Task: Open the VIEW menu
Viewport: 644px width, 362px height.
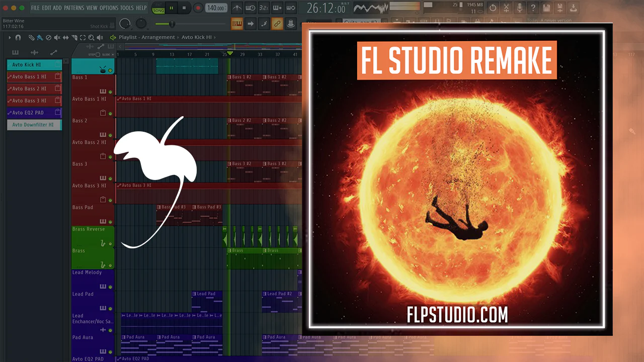Action: tap(92, 8)
